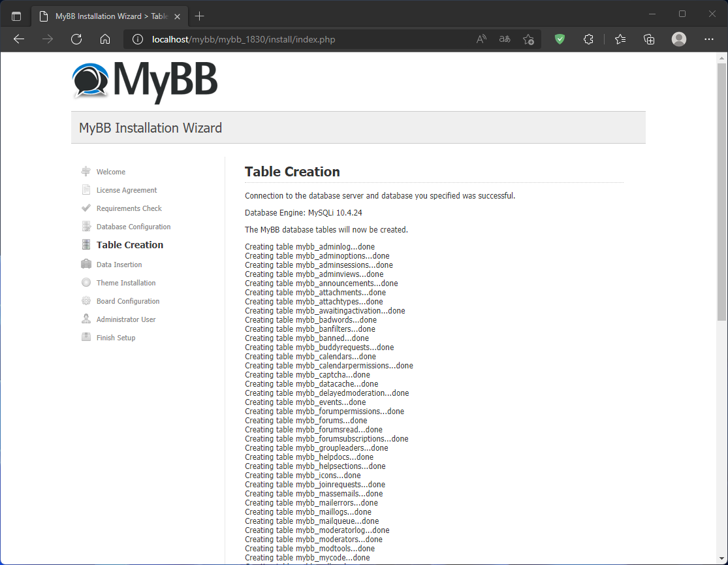View site information icon in address bar

click(x=137, y=39)
